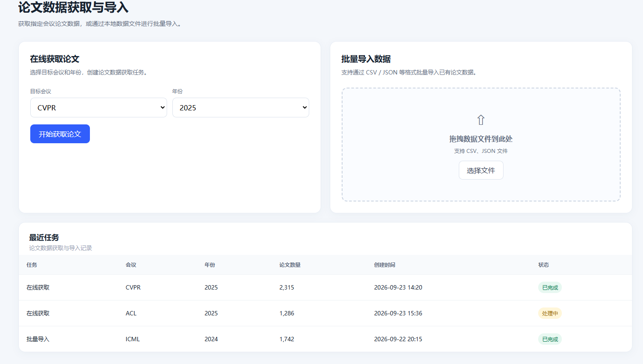The image size is (643, 364).
Task: Click 在线获取 in the CVPR row
Action: tap(38, 287)
